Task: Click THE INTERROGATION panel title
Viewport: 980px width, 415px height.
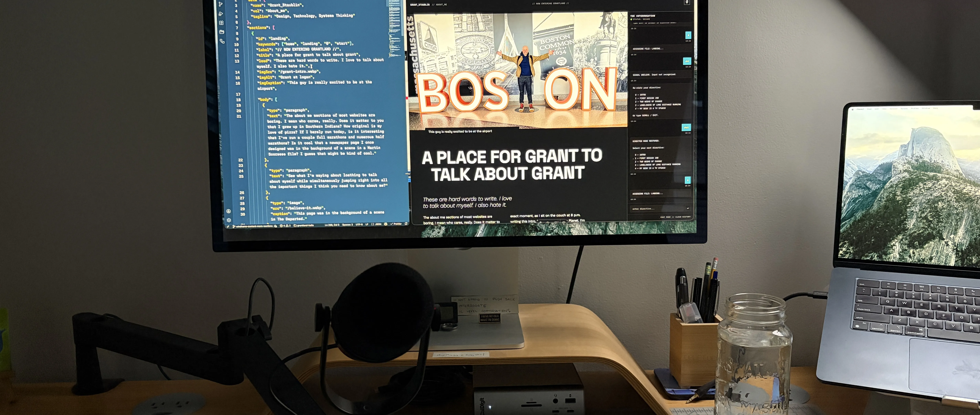Action: [x=642, y=16]
